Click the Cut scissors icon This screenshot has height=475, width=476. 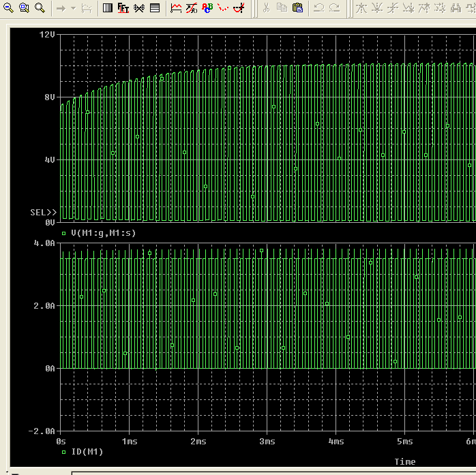click(266, 8)
